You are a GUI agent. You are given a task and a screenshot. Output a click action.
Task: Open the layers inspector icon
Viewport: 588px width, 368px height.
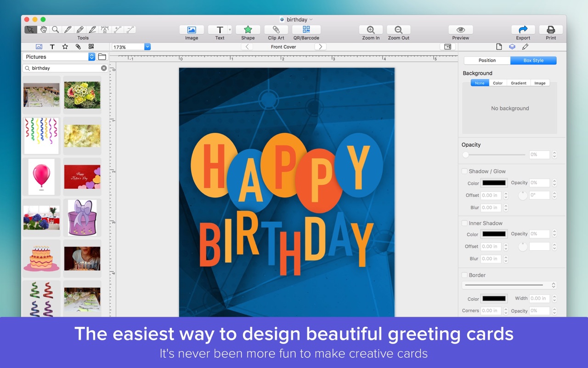pos(512,46)
